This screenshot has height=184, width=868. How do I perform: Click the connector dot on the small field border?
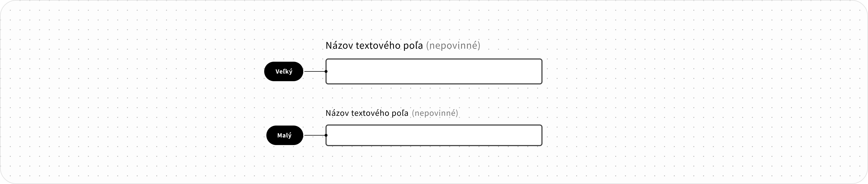point(326,135)
